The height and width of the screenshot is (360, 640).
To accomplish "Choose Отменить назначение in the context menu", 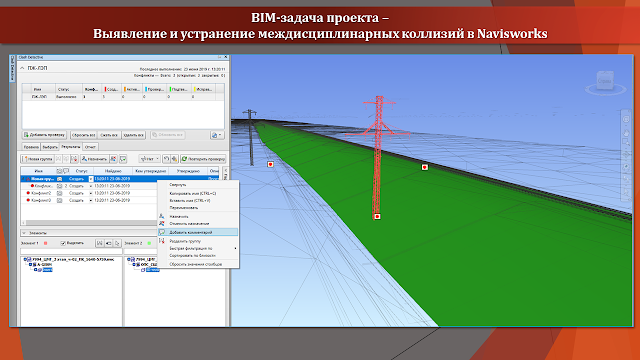I will [x=198, y=224].
